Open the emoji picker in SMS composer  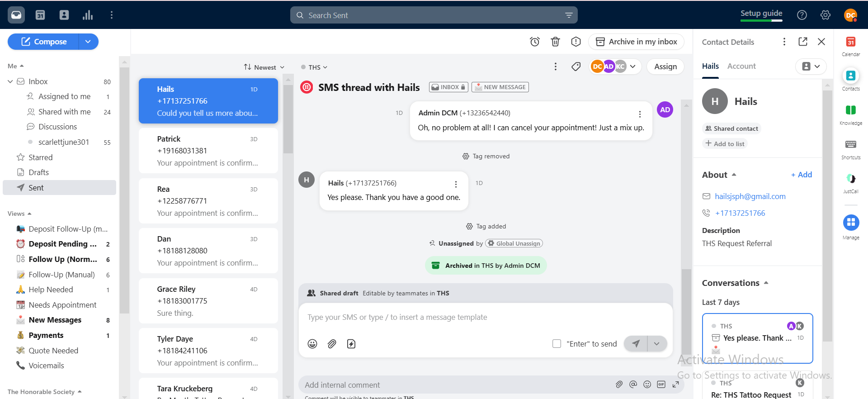(x=312, y=344)
